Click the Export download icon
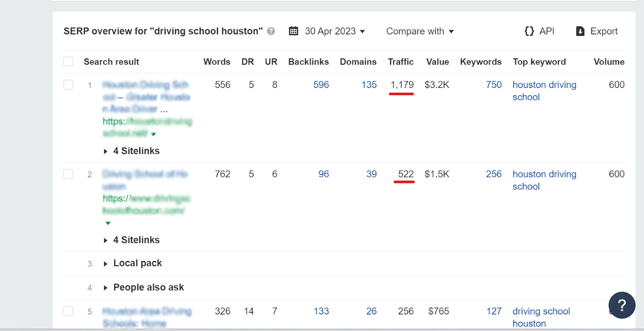 coord(580,31)
